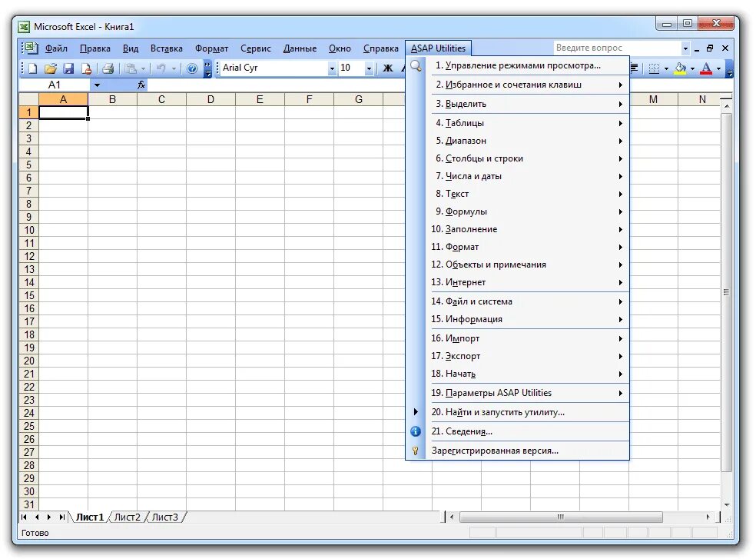The height and width of the screenshot is (559, 756).
Task: Open the Окно menu
Action: tap(340, 48)
